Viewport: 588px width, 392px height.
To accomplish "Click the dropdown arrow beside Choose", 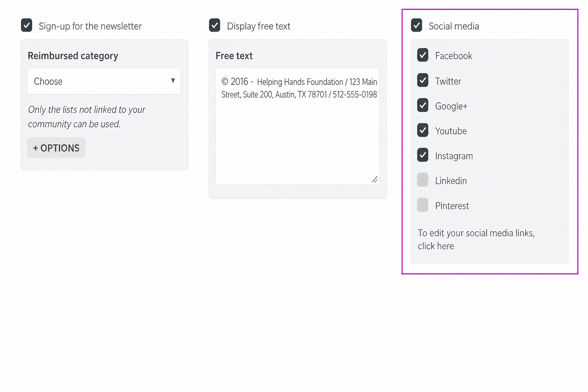I will coord(173,81).
